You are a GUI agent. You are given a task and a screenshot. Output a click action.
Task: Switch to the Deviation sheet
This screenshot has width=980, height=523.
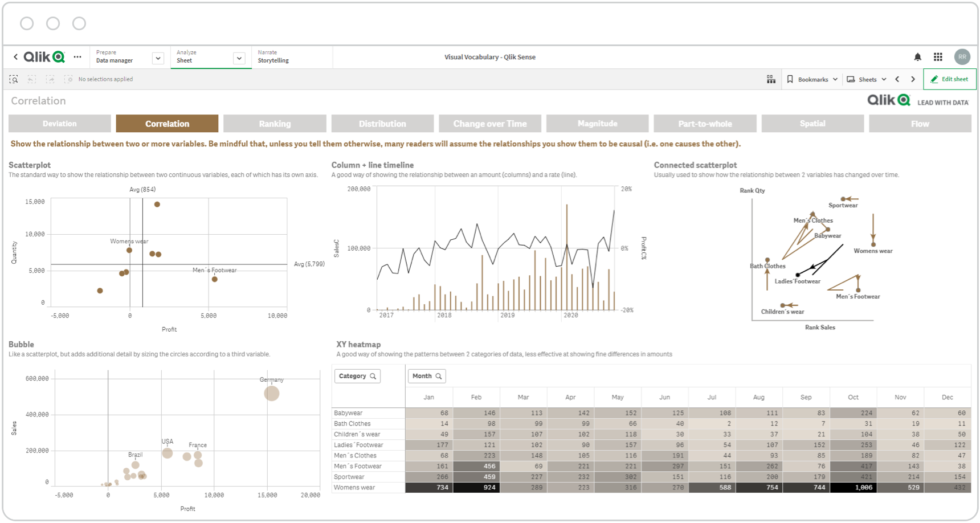tap(60, 124)
